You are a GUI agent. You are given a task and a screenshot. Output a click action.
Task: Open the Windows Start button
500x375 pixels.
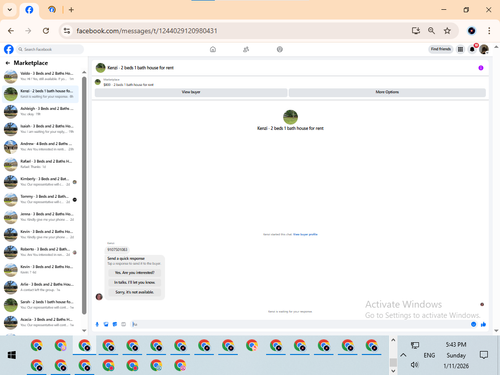tap(12, 355)
